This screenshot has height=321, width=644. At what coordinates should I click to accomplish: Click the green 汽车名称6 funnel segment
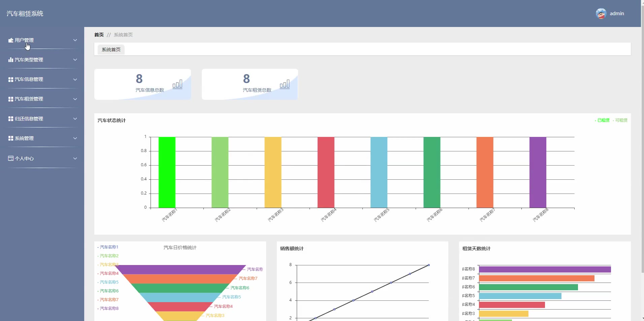coord(181,288)
